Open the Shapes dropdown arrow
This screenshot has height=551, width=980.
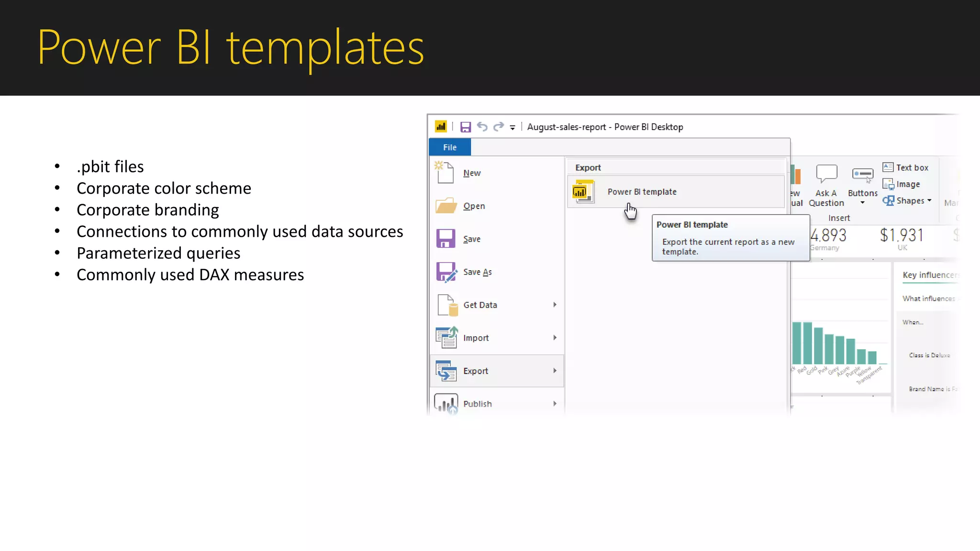929,200
